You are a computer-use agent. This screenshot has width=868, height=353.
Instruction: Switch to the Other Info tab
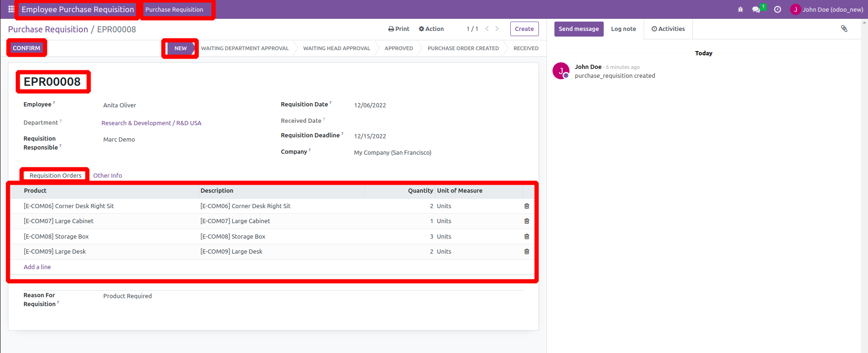tap(108, 175)
